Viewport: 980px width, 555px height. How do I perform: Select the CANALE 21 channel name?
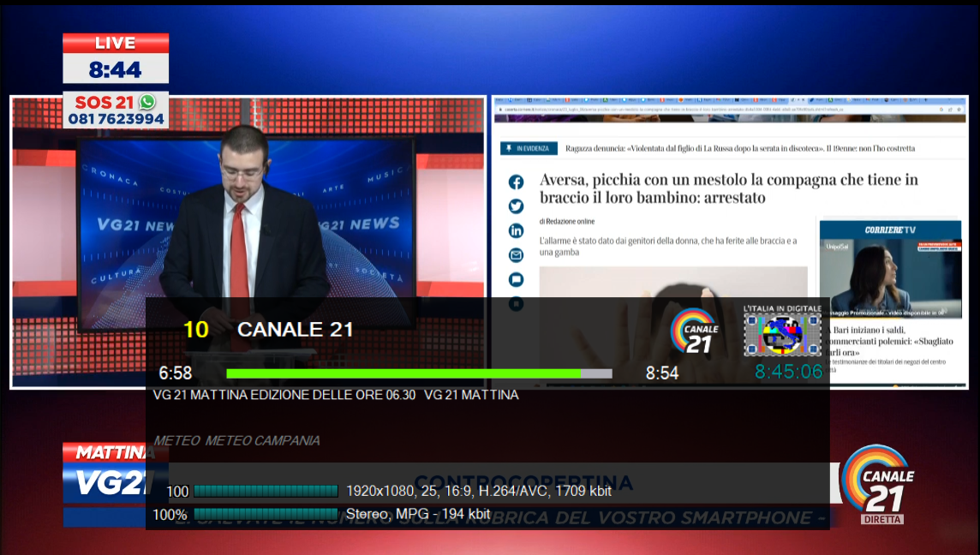pyautogui.click(x=295, y=330)
